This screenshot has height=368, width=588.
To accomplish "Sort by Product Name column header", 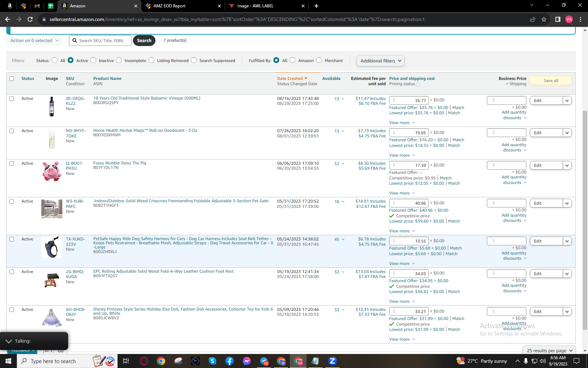I will tap(107, 79).
